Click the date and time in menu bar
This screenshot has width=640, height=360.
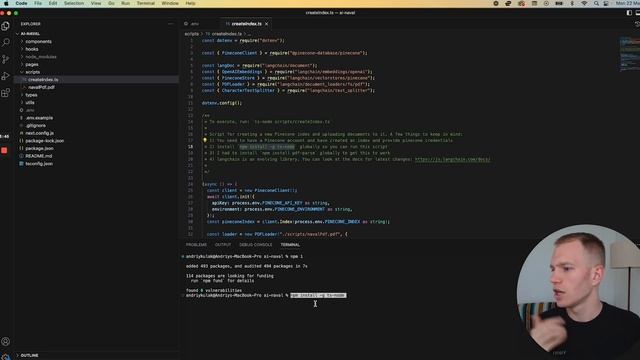(x=627, y=3)
